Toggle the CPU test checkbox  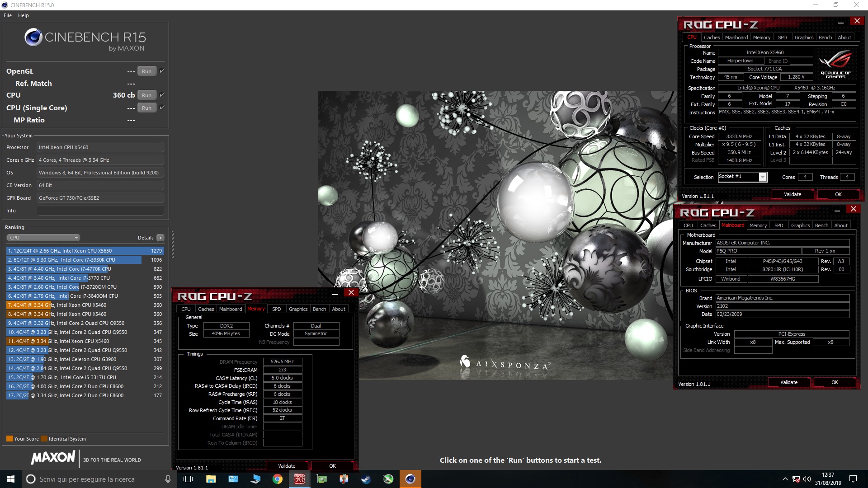(x=162, y=95)
